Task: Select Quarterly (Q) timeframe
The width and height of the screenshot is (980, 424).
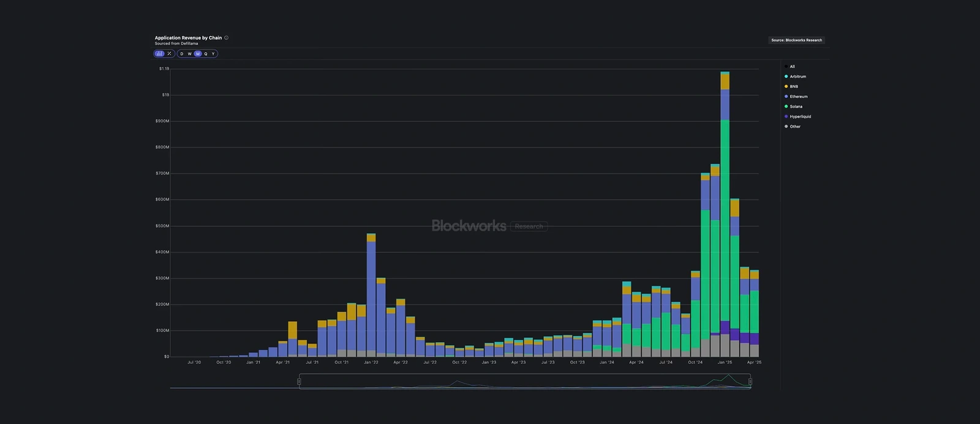Action: click(x=206, y=54)
